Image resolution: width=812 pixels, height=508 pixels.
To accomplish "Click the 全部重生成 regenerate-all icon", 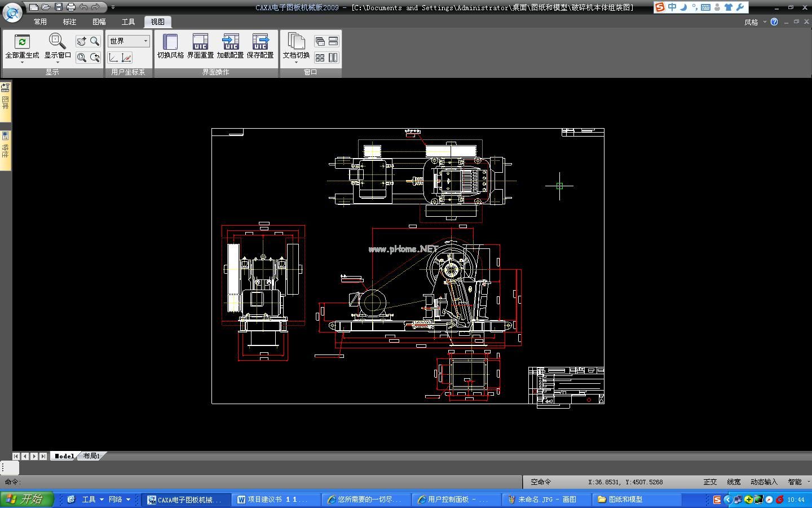I will 22,42.
